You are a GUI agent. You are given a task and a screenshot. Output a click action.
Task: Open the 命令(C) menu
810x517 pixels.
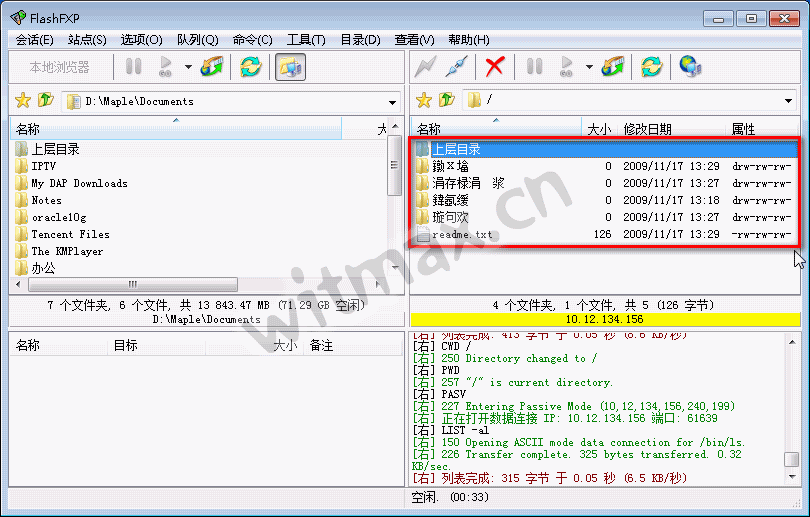click(252, 40)
